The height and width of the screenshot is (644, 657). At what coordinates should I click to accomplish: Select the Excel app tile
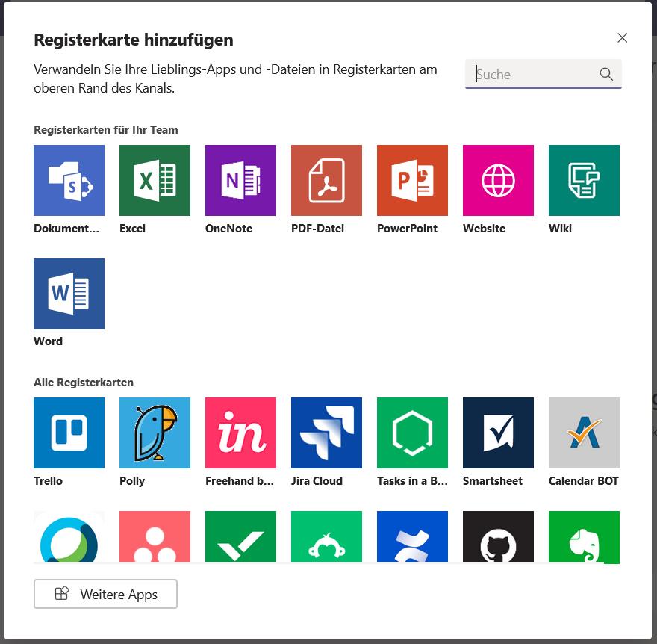(155, 180)
